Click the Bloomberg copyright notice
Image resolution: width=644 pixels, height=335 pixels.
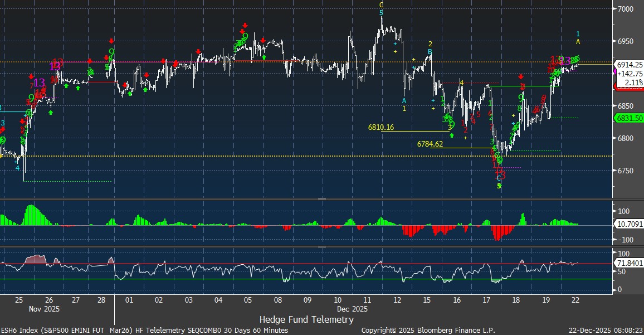tap(428, 330)
